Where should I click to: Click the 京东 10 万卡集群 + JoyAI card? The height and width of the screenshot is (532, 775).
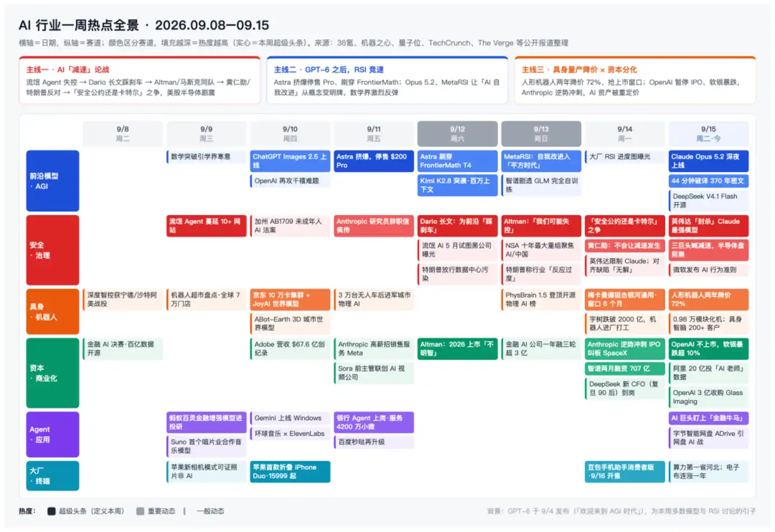pos(290,300)
